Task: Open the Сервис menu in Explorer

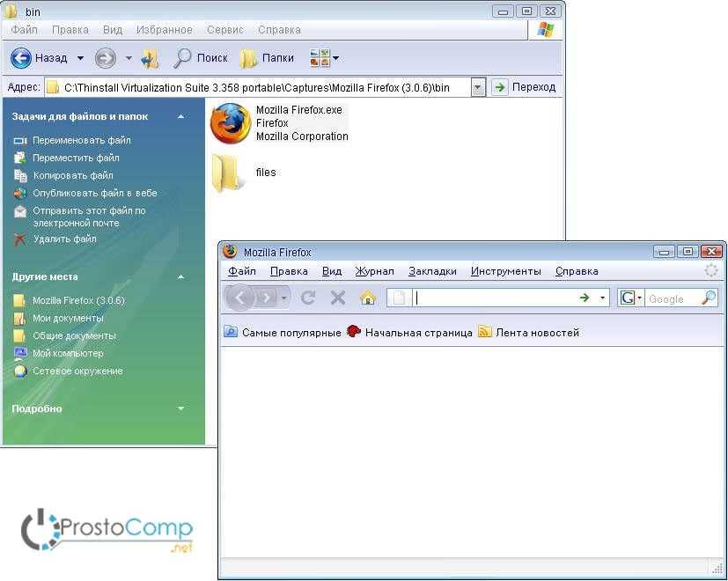Action: click(x=224, y=30)
